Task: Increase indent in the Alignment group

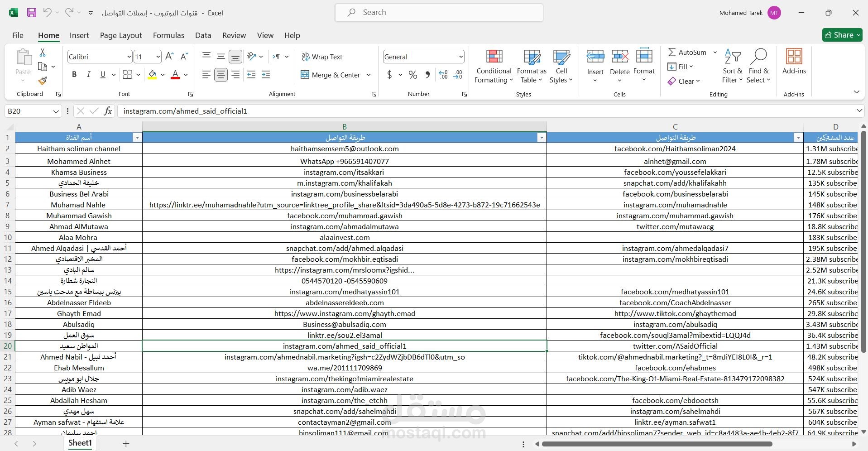Action: pos(266,75)
